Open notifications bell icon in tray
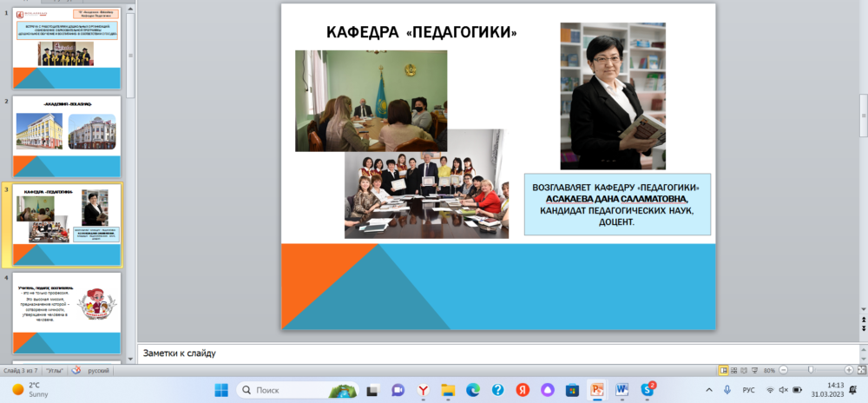868x403 pixels. point(854,390)
